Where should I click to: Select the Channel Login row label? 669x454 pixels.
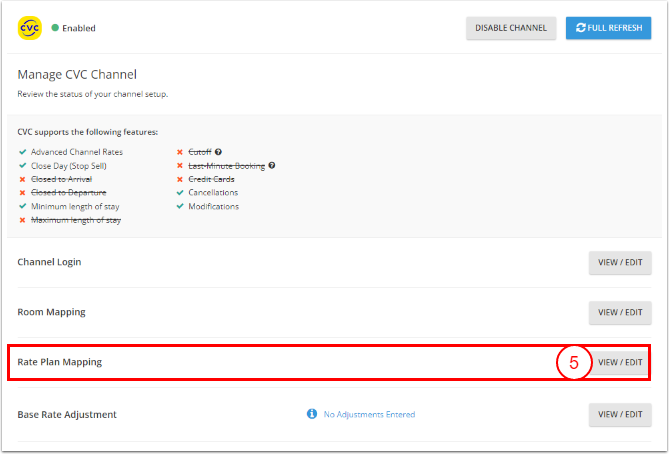(49, 262)
